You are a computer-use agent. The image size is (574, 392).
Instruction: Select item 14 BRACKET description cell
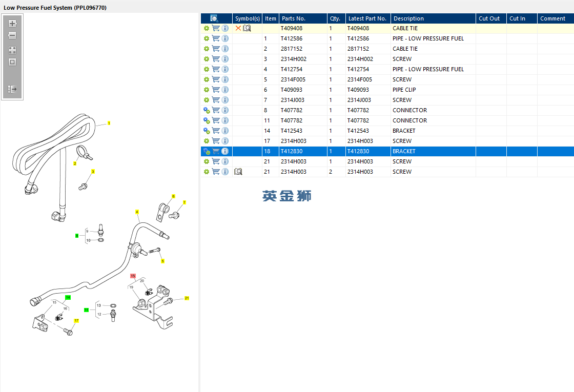[433, 131]
